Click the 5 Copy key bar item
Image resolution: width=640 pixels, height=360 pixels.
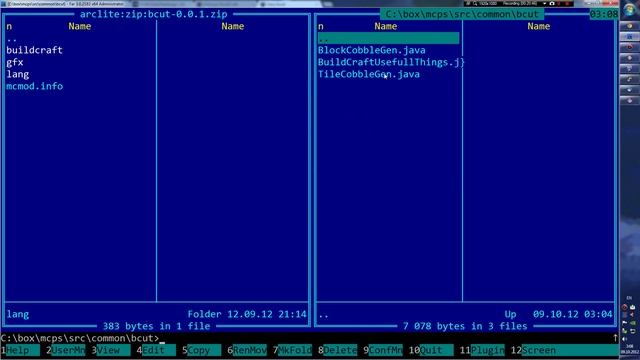click(x=202, y=350)
